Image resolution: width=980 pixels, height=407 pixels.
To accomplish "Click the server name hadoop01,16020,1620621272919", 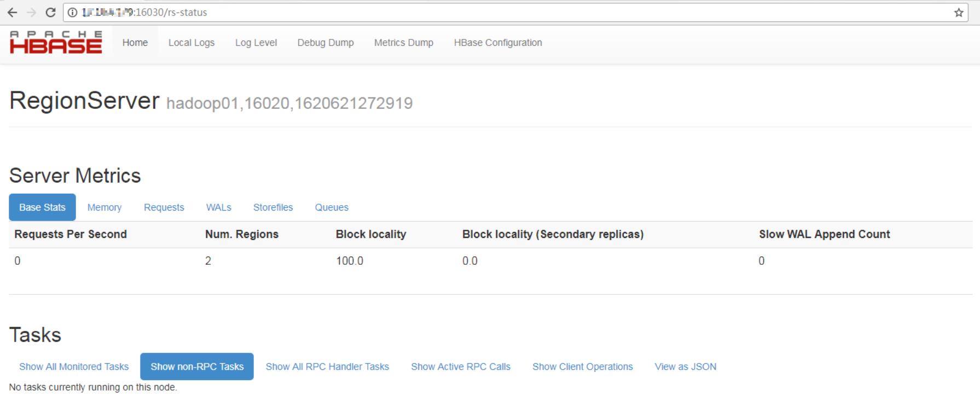I will point(289,103).
